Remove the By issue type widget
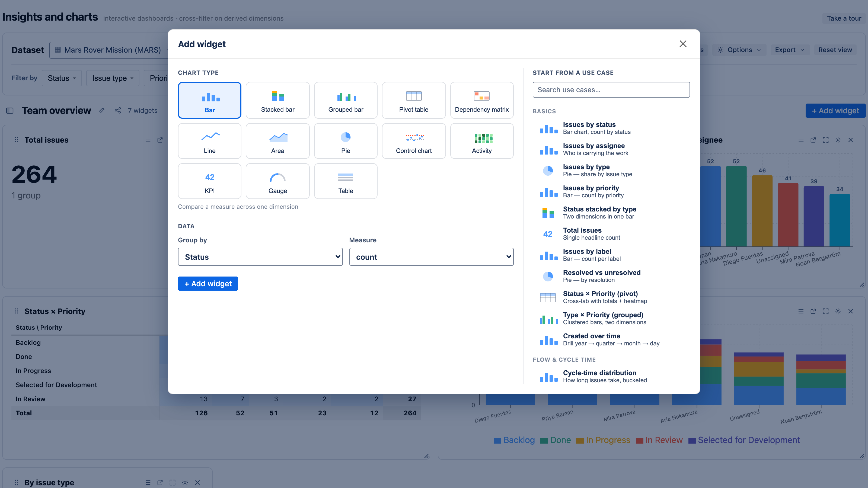868x488 pixels. (x=197, y=482)
